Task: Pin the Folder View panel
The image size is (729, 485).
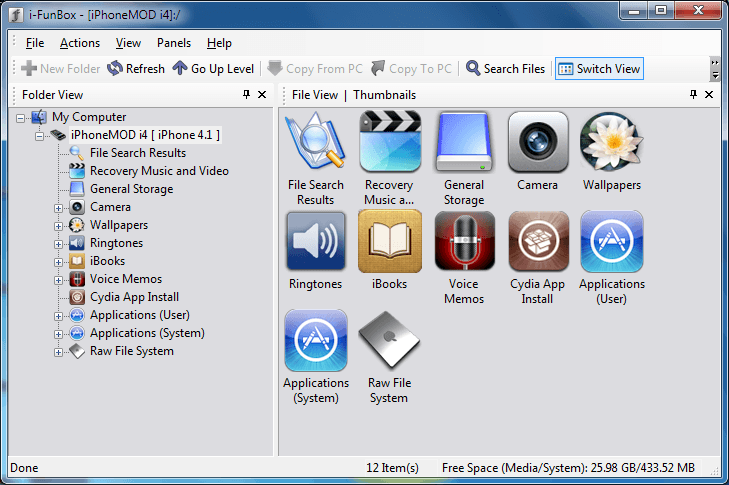Action: point(246,95)
